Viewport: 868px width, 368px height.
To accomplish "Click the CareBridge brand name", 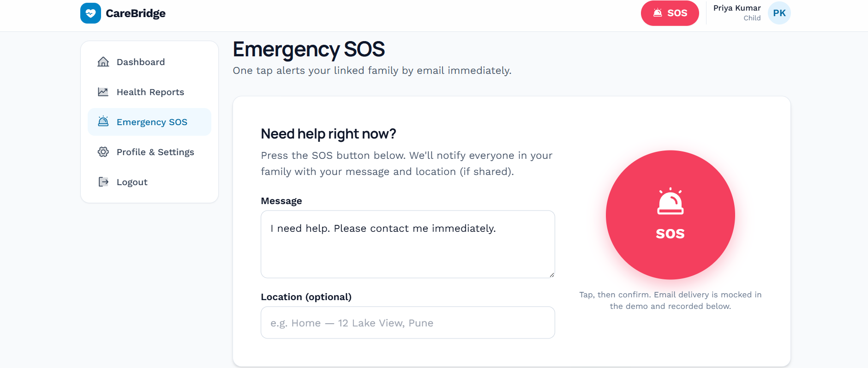I will pyautogui.click(x=136, y=13).
